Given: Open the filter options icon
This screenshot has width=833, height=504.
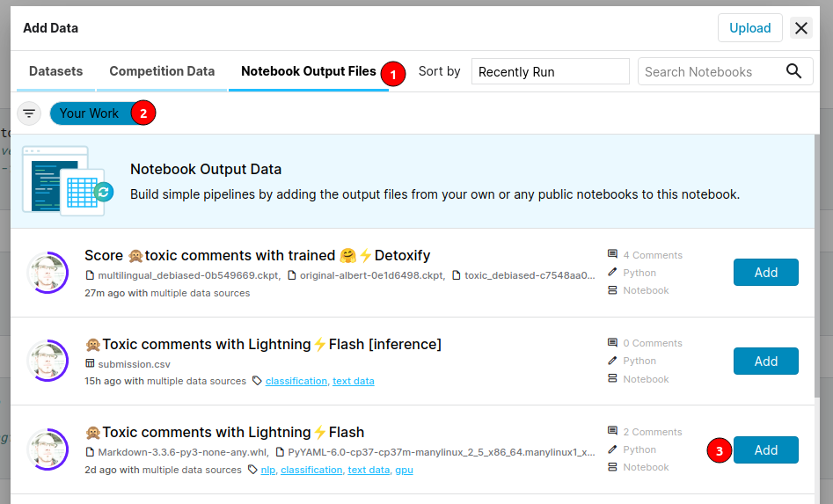Looking at the screenshot, I should [x=29, y=113].
